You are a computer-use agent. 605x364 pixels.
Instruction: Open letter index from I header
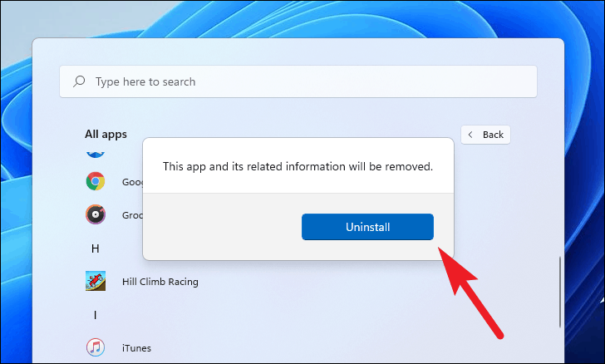coord(95,314)
